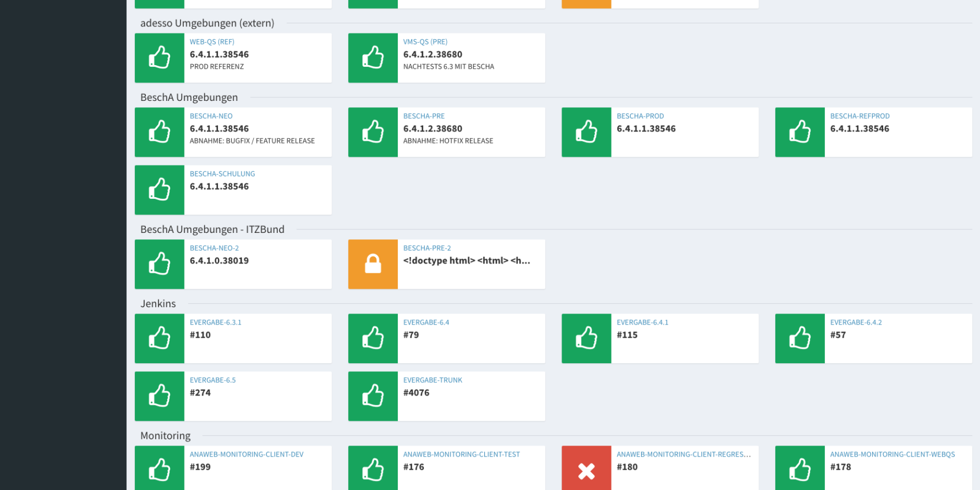Select version 6.4.1.0.38019 text
The width and height of the screenshot is (980, 490).
pos(220,261)
